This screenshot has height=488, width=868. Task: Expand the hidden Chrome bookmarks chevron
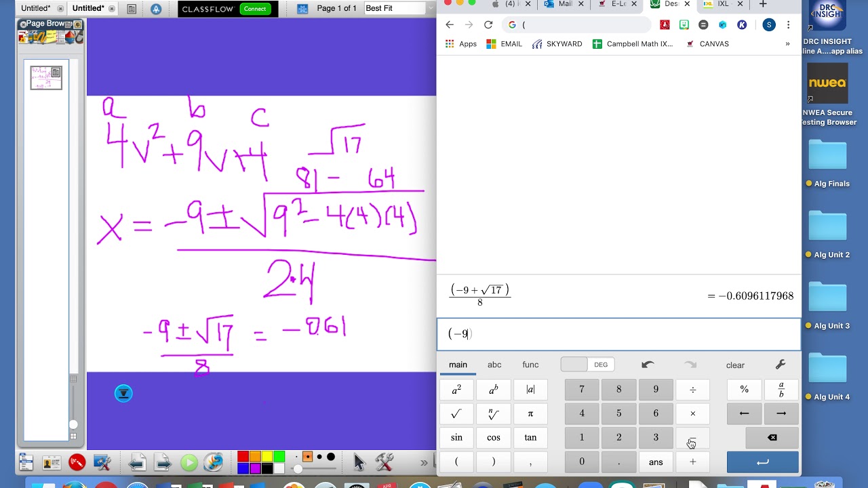(x=787, y=43)
